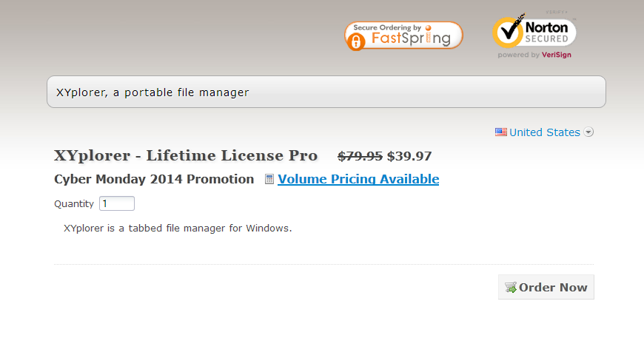The image size is (644, 338).
Task: Open the Volume Pricing Available link
Action: pos(358,179)
